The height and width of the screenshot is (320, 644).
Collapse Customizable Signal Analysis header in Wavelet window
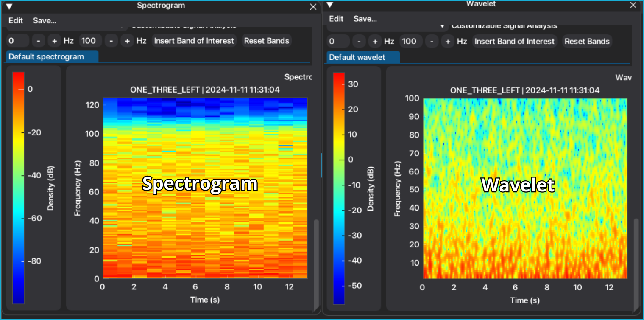coord(442,26)
